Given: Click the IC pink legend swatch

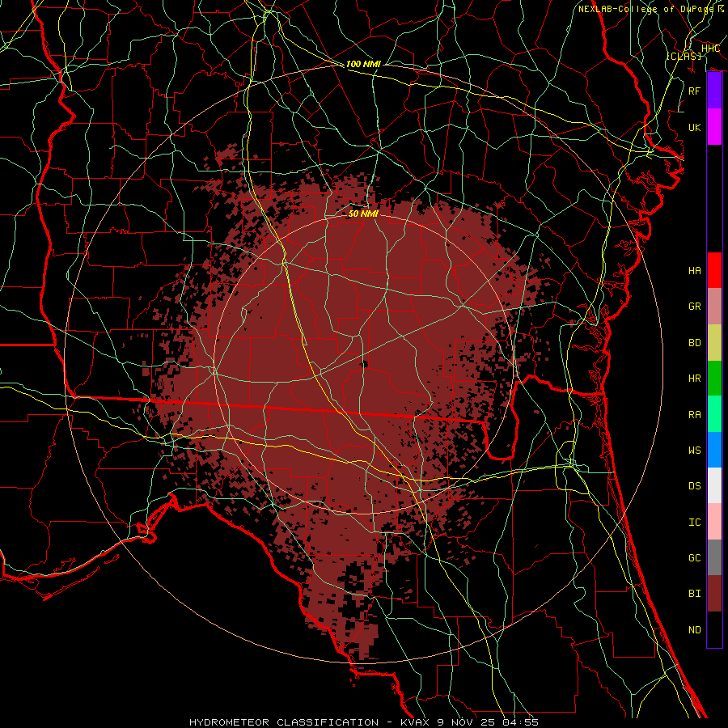Looking at the screenshot, I should pyautogui.click(x=714, y=522).
